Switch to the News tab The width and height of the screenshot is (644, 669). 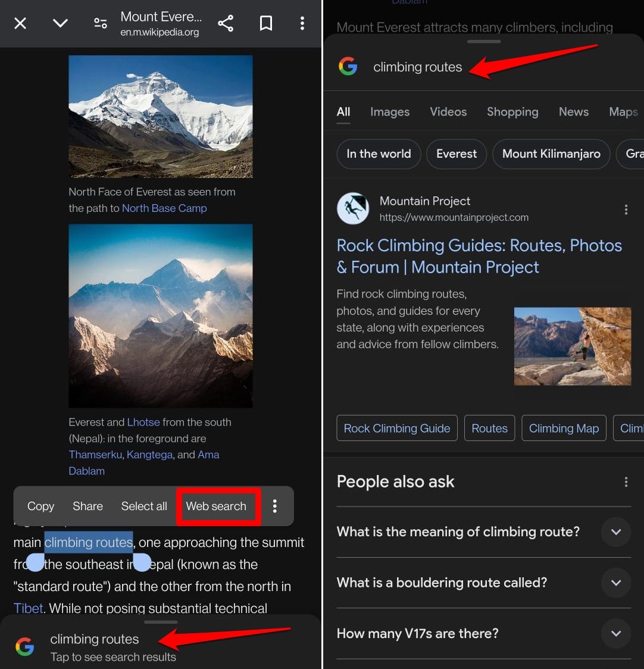click(x=574, y=112)
